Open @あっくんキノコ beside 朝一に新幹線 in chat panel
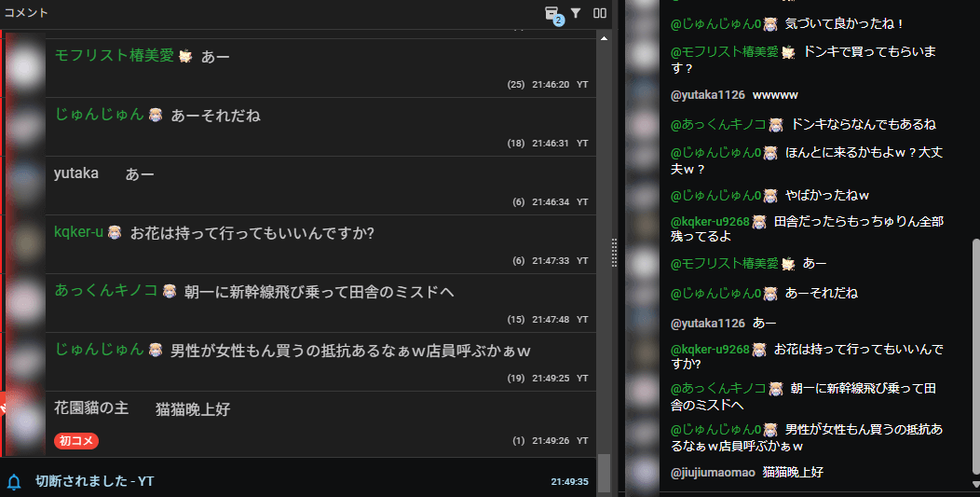Image resolution: width=980 pixels, height=497 pixels. point(718,388)
